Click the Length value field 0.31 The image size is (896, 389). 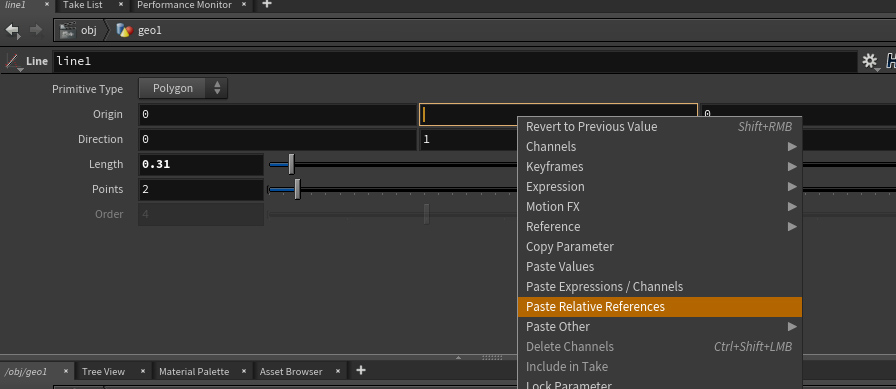coord(201,165)
